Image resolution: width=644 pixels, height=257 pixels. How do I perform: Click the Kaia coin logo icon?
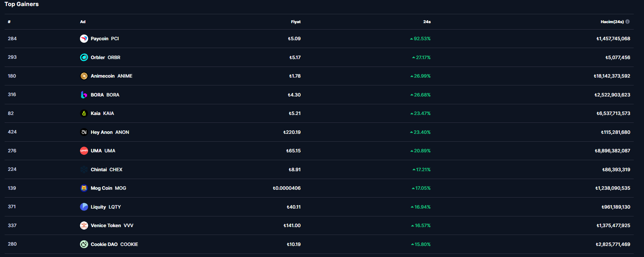click(84, 113)
